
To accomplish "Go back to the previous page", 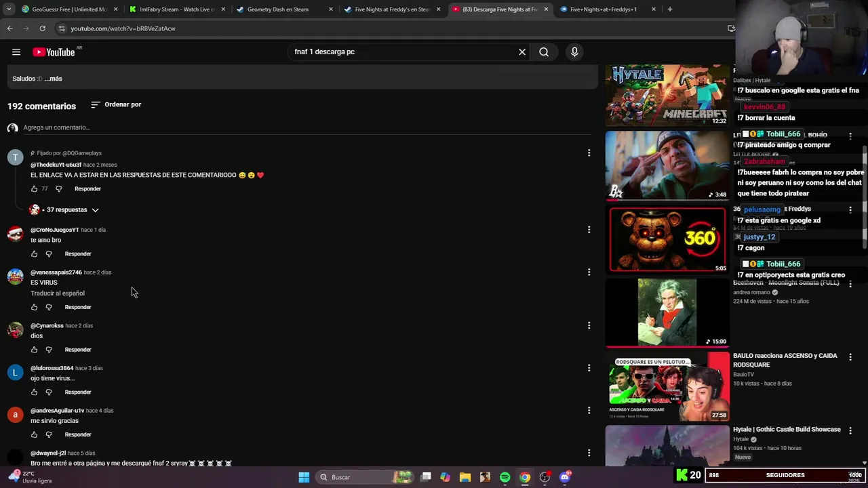I will (9, 28).
